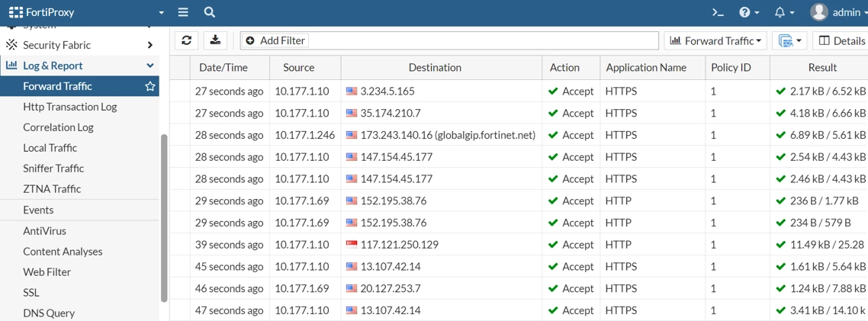Expand the Security Fabric menu chevron

[x=150, y=45]
